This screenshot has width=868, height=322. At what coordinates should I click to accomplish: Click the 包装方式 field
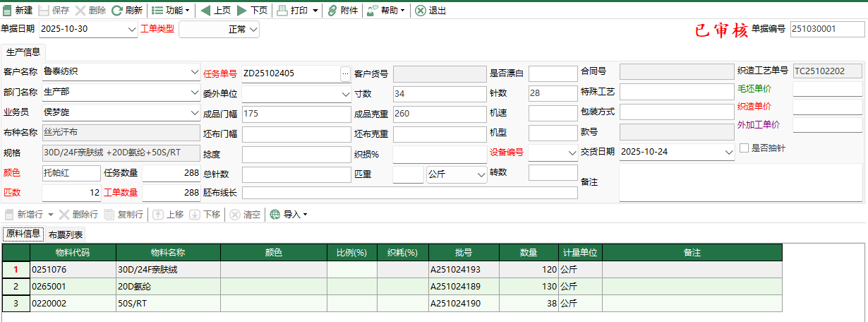click(677, 112)
